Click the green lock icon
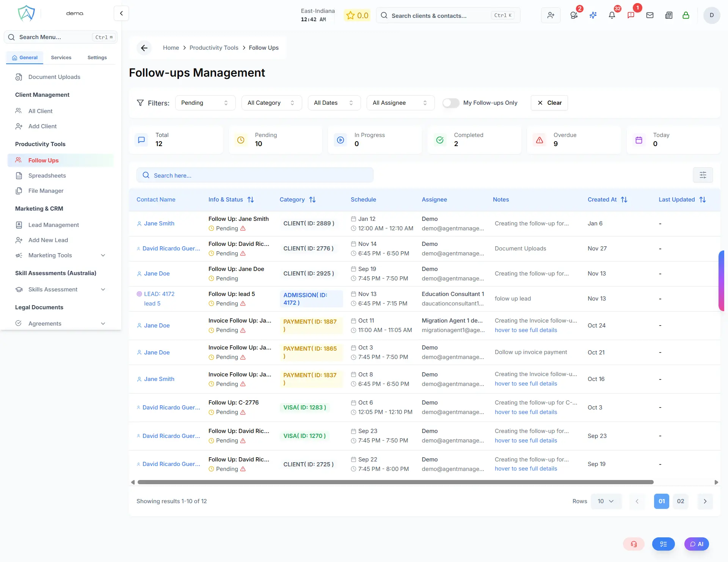 click(686, 16)
